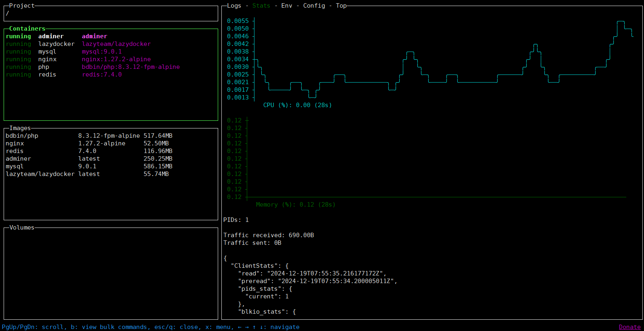Focus the Images panel title
The height and width of the screenshot is (331, 644).
tap(20, 128)
